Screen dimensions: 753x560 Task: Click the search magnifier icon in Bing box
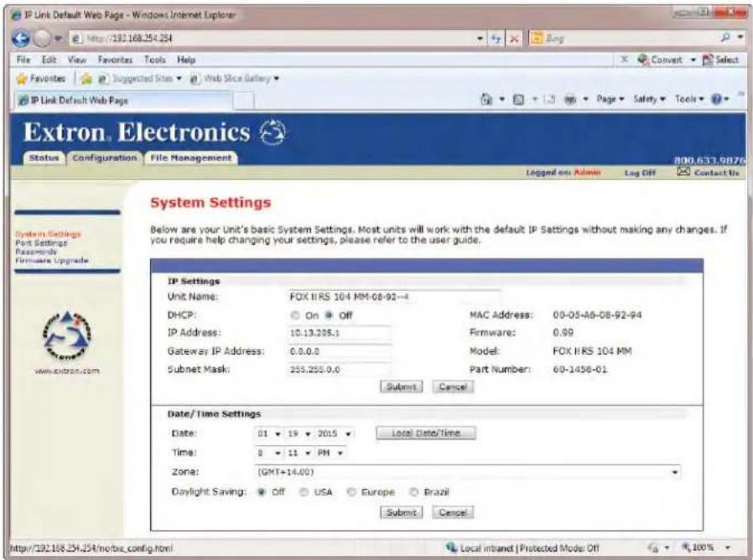725,38
